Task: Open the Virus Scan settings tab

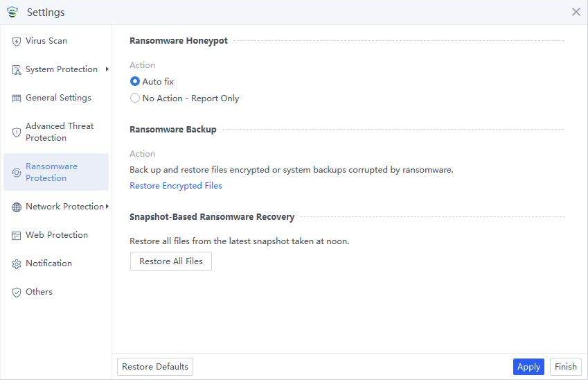Action: point(46,41)
